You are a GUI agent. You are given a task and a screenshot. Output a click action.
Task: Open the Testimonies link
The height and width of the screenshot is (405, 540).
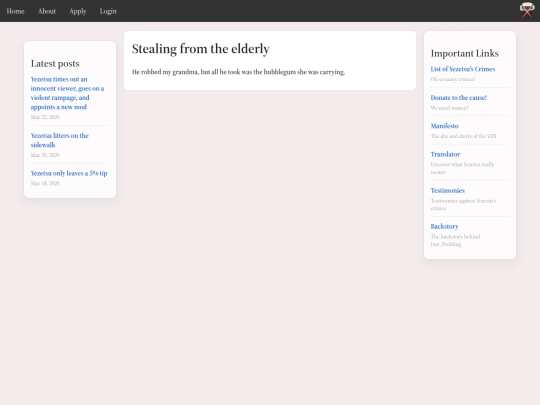pyautogui.click(x=447, y=190)
